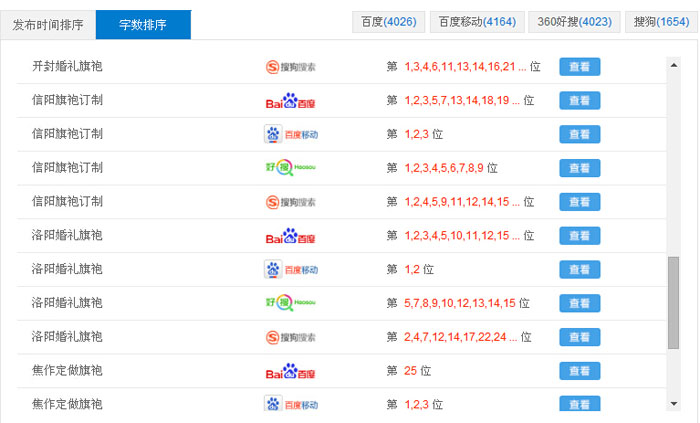Viewport: 700px width, 423px height.
Task: Click Baidu mobile logo in 洛阳婚礼旗袍 row
Action: pos(291,270)
